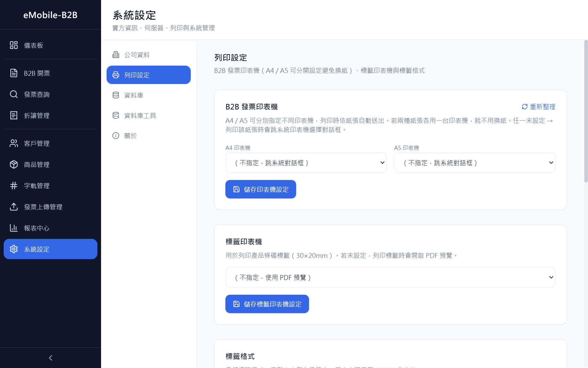
Task: Switch to 資料庫工具 settings tab
Action: [149, 115]
